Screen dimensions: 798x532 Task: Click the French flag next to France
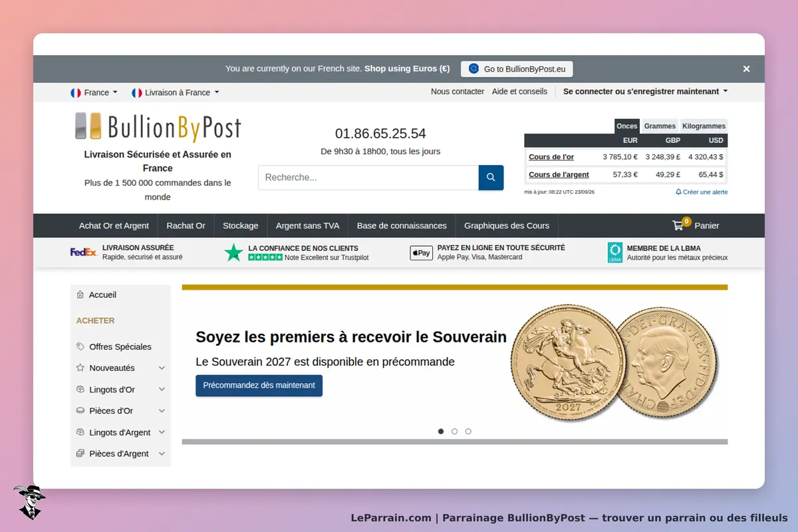(76, 92)
